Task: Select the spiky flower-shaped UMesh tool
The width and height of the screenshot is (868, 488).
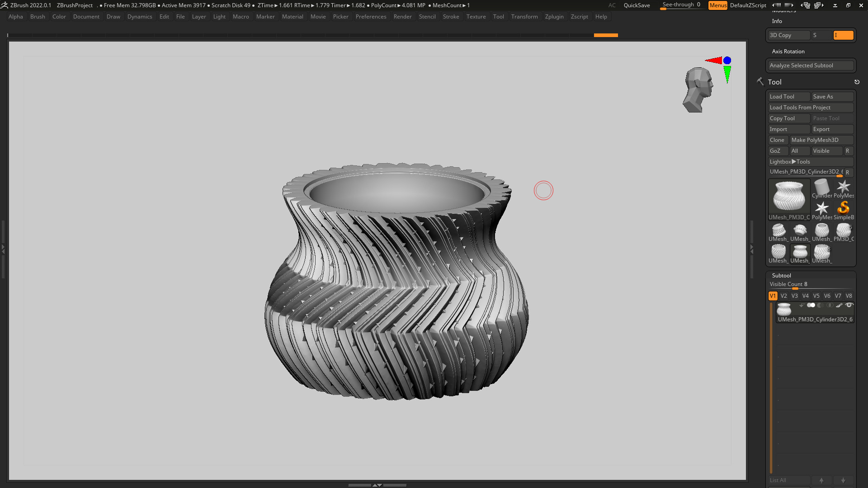Action: pyautogui.click(x=800, y=232)
